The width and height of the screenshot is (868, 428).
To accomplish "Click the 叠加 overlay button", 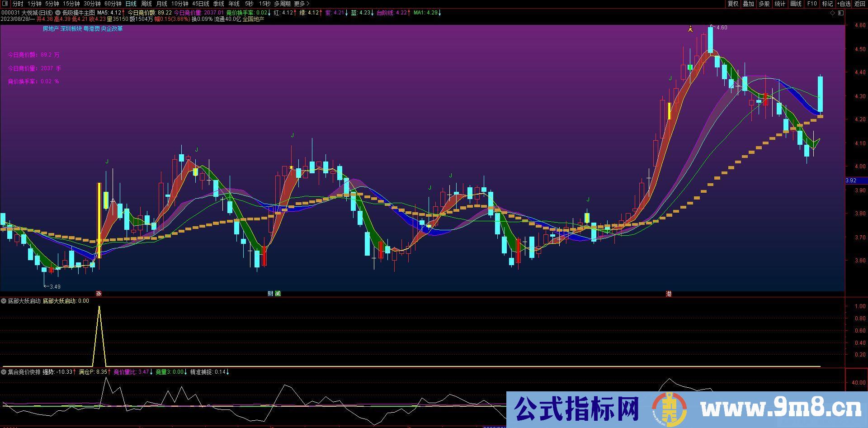I will [x=749, y=4].
